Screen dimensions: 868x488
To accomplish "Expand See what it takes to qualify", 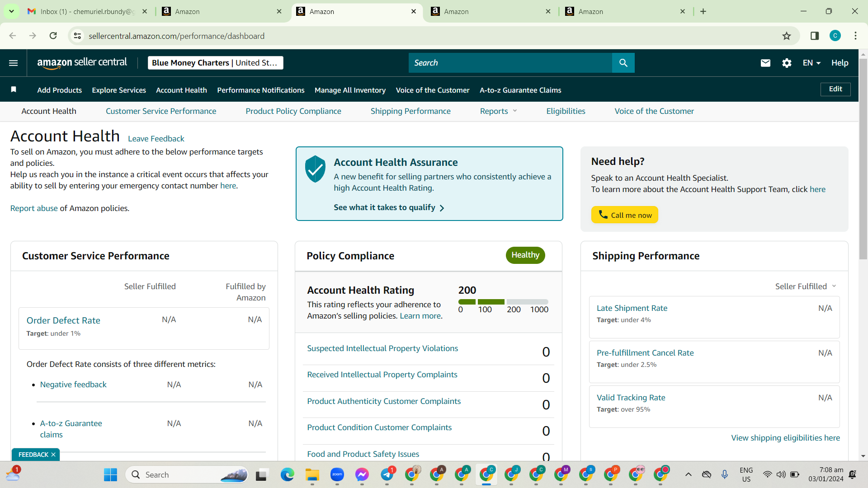I will pyautogui.click(x=389, y=207).
